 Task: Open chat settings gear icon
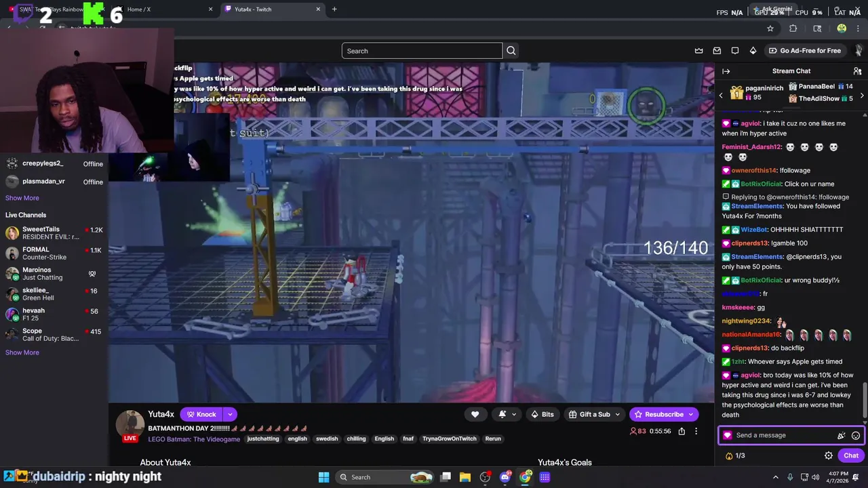pyautogui.click(x=829, y=456)
